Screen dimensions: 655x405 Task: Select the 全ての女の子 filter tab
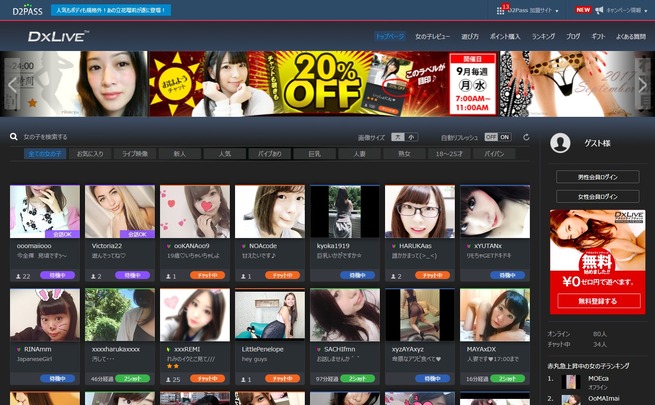click(x=45, y=154)
